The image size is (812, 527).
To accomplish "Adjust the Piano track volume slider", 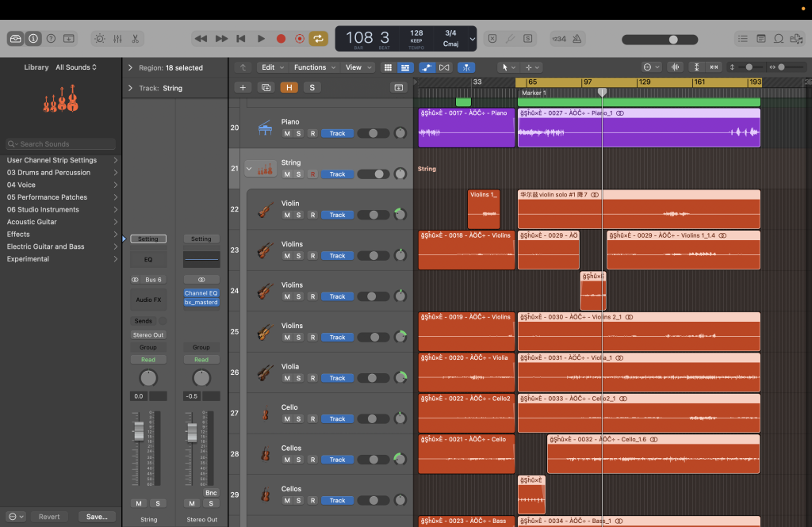I will click(x=373, y=134).
